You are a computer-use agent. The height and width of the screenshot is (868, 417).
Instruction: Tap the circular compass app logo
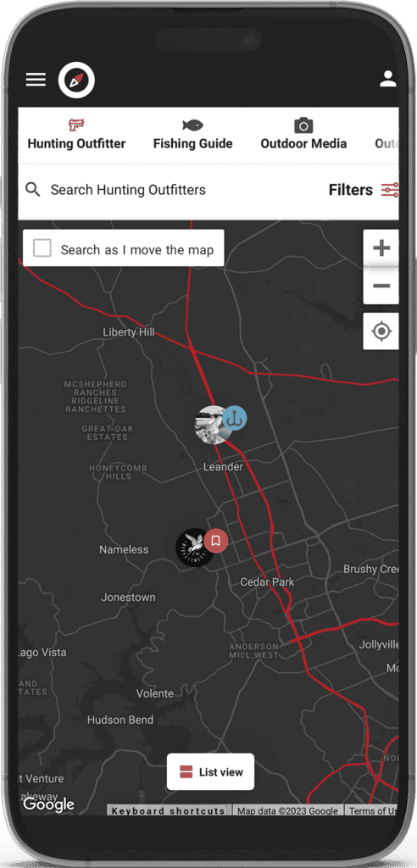[x=76, y=81]
